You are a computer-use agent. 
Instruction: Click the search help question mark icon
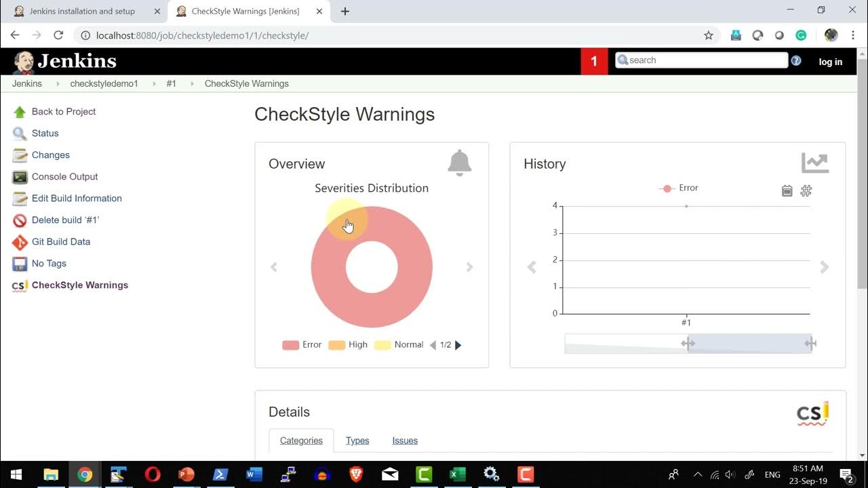coord(796,60)
